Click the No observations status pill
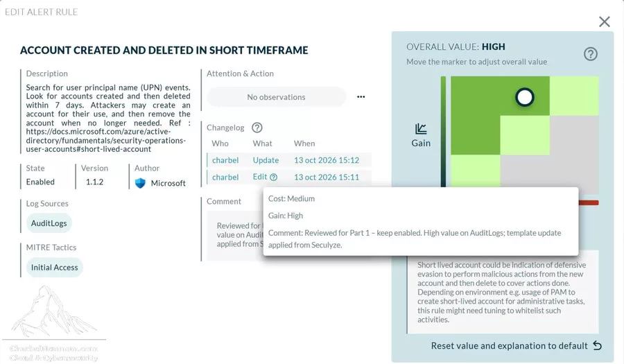Image resolution: width=624 pixels, height=364 pixels. pos(276,97)
